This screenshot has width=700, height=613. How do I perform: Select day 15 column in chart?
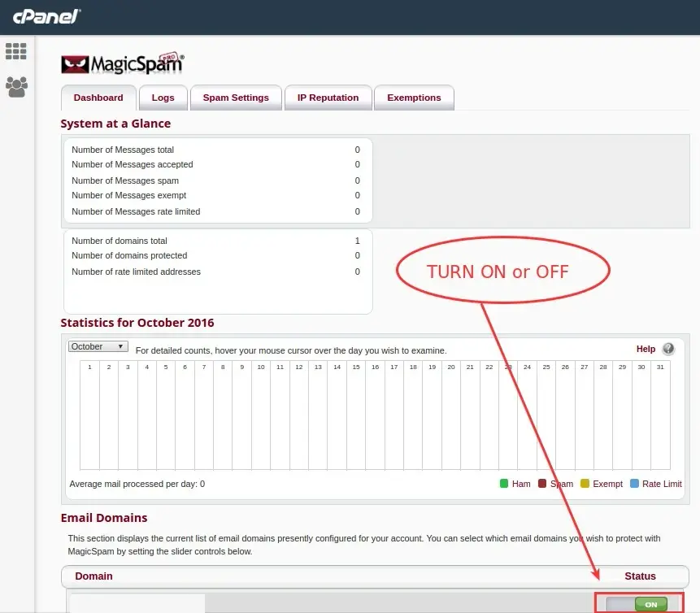pyautogui.click(x=356, y=415)
